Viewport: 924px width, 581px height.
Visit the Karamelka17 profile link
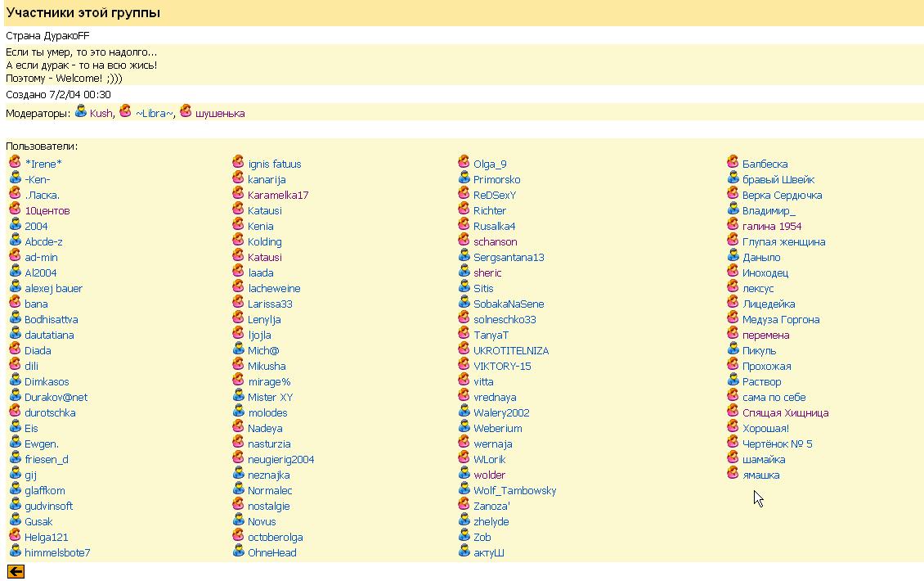point(278,196)
